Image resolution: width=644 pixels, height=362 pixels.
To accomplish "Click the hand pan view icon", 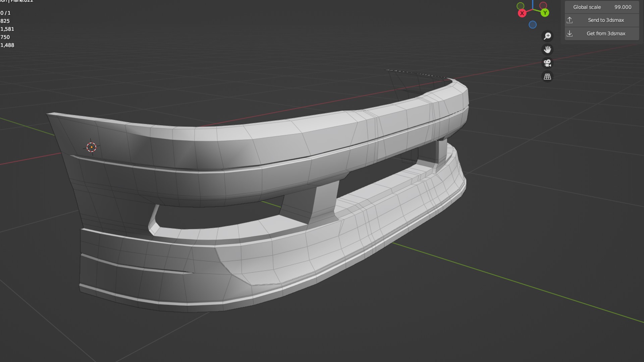I will pos(547,50).
